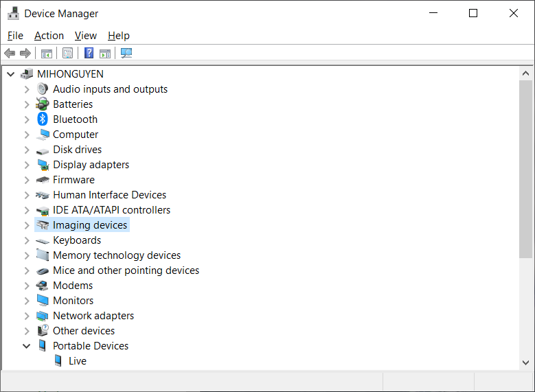Scan for hardware changes using toolbar icon

tap(126, 54)
